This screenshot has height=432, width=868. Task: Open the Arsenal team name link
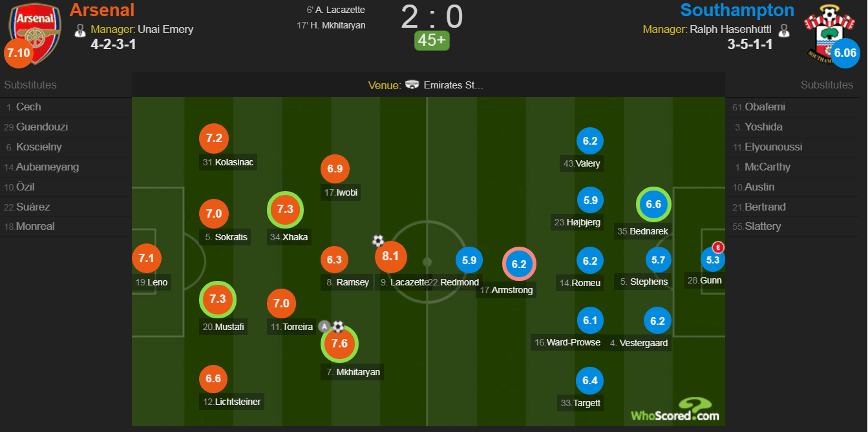(102, 10)
